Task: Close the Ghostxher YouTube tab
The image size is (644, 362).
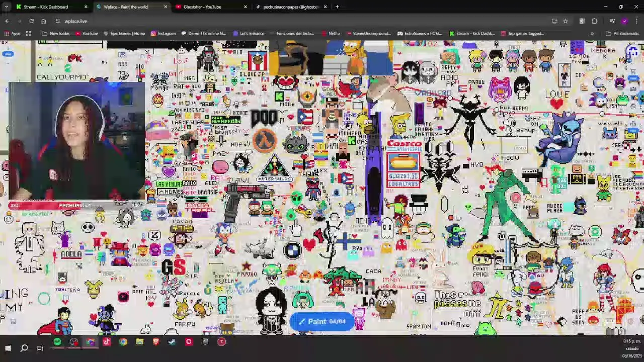Action: click(245, 7)
